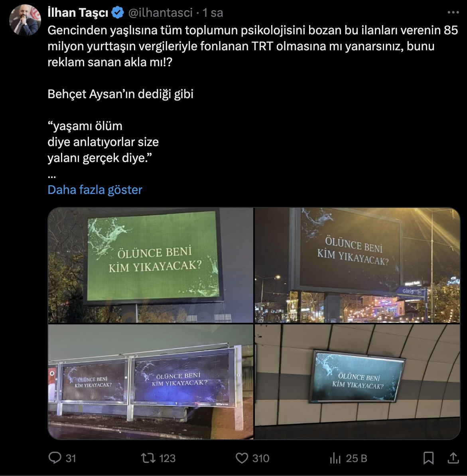This screenshot has width=467, height=476.
Task: Open the tweet's three-dot more options menu
Action: [x=453, y=12]
